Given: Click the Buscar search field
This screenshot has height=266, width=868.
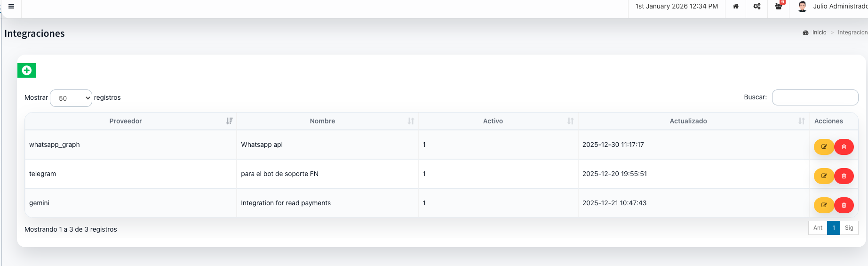Looking at the screenshot, I should [815, 97].
